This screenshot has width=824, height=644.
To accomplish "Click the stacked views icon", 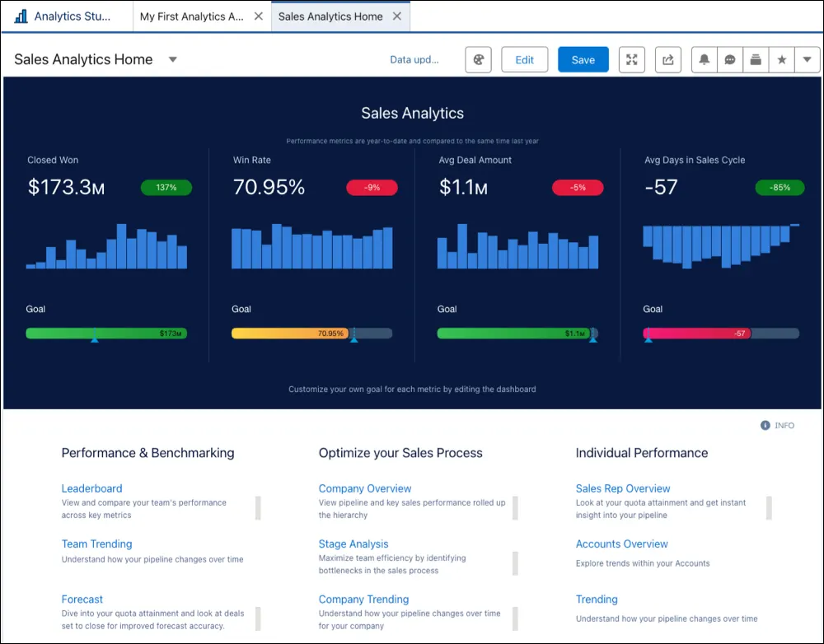I will (756, 59).
